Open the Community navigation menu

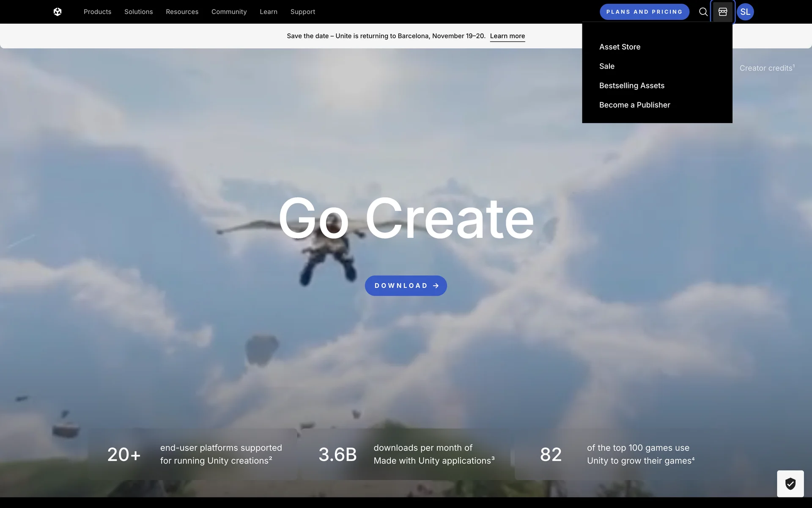tap(229, 12)
